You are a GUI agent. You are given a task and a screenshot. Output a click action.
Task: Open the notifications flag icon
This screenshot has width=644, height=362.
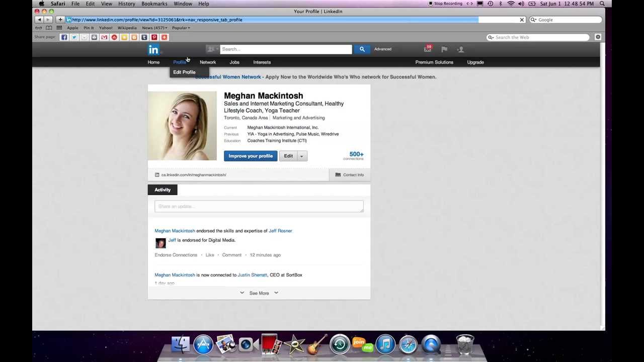(444, 49)
